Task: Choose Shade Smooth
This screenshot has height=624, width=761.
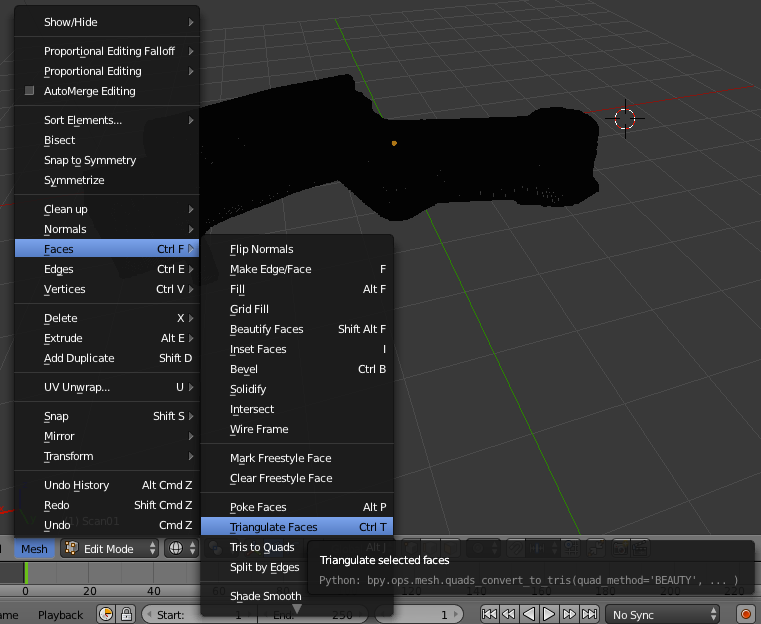Action: point(265,596)
